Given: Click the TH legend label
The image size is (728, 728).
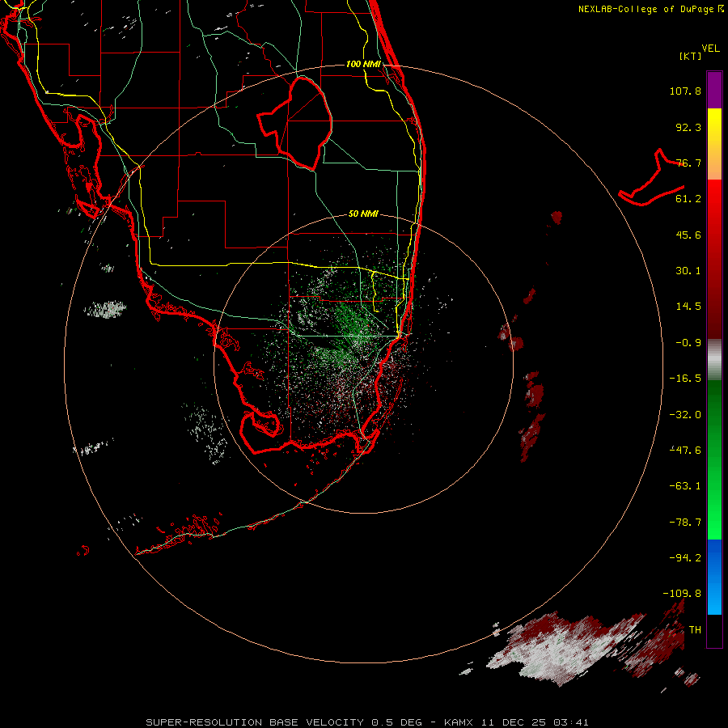Looking at the screenshot, I should coord(695,630).
